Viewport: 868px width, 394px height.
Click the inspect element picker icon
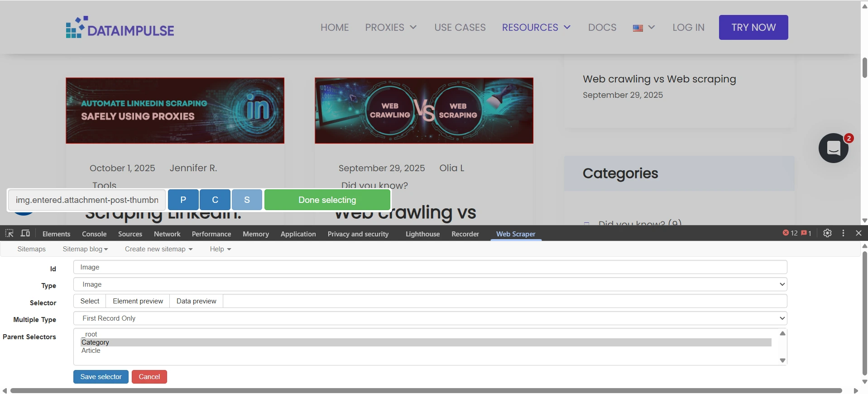point(9,233)
